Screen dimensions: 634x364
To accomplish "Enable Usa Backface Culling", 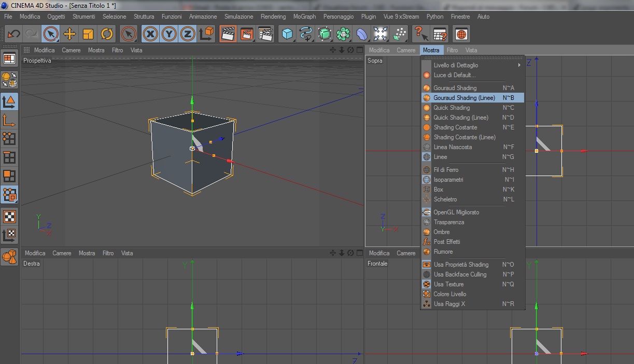I will tap(460, 274).
